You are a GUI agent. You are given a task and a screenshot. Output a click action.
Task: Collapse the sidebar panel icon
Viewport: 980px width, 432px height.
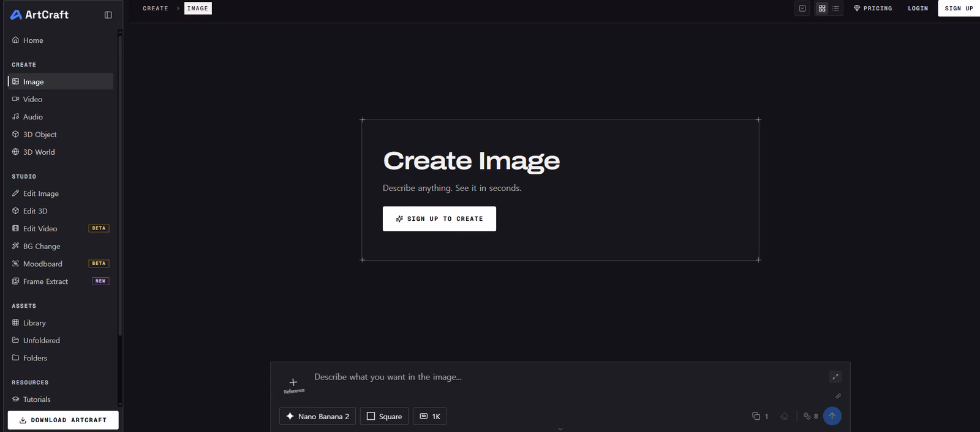108,15
